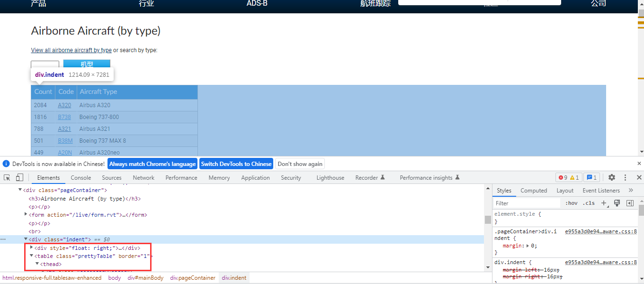This screenshot has width=644, height=284.
Task: Show more Styles pane tabs chevron
Action: (x=631, y=190)
